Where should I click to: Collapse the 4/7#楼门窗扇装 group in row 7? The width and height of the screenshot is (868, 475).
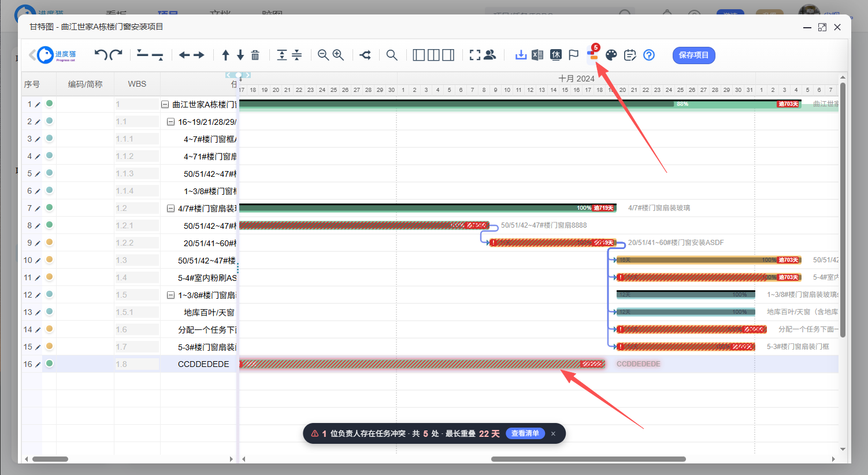170,209
